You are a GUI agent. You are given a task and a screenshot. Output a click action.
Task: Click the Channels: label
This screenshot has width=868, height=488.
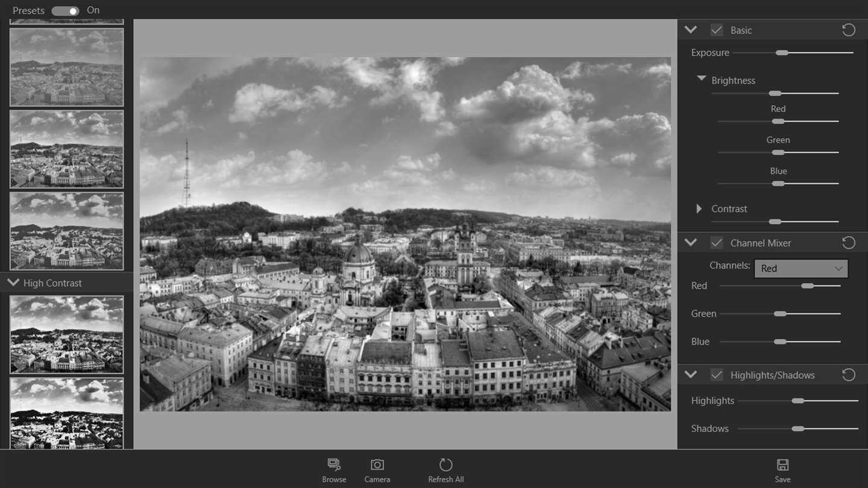tap(729, 266)
